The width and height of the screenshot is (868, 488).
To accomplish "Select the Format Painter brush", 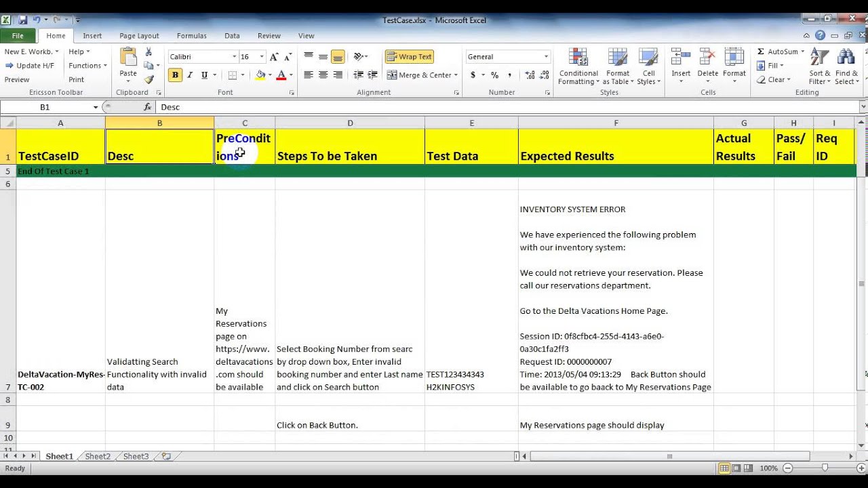I will 149,79.
